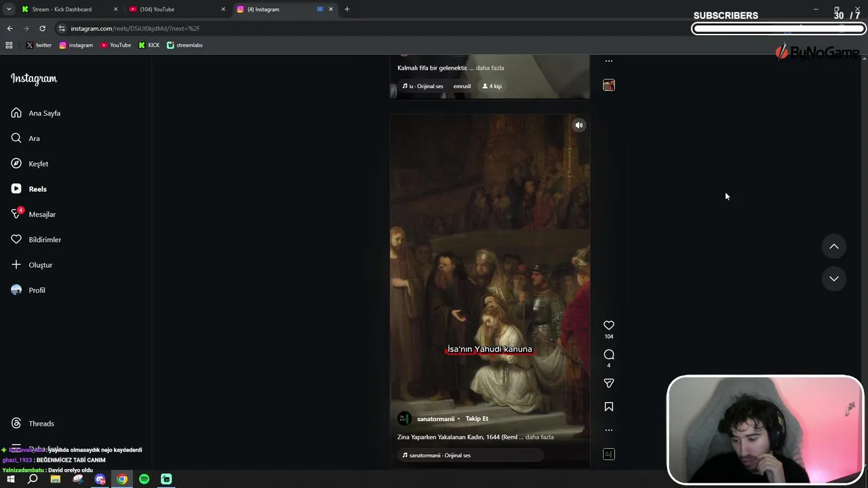The image size is (868, 488).
Task: Open a new browser tab
Action: pos(347,9)
